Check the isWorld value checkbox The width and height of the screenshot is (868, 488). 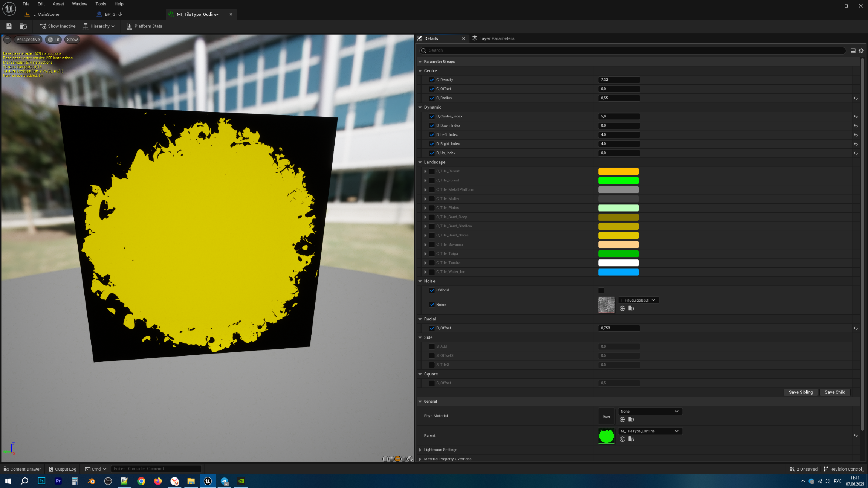pyautogui.click(x=601, y=290)
